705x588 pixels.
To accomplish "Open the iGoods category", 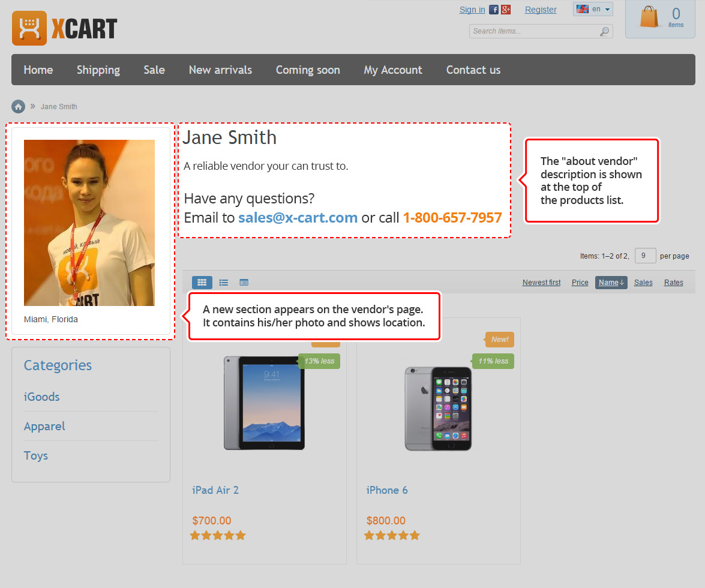I will click(42, 397).
